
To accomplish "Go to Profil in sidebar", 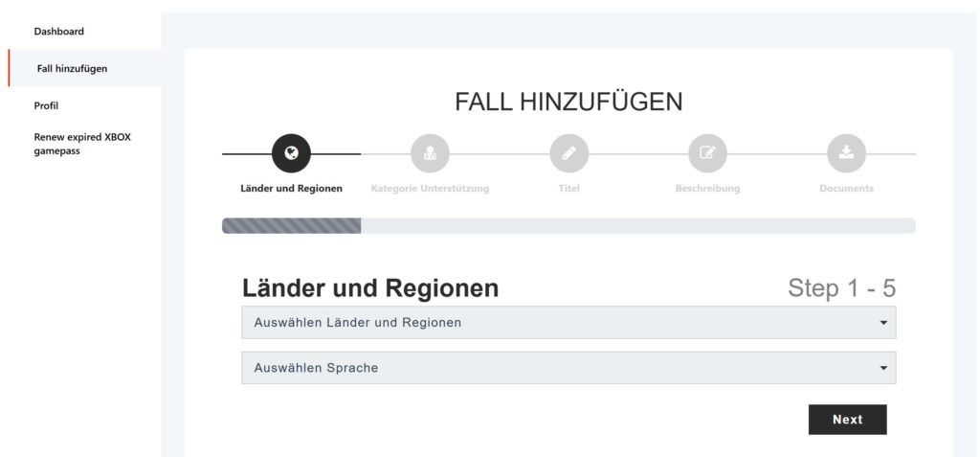I will point(46,105).
